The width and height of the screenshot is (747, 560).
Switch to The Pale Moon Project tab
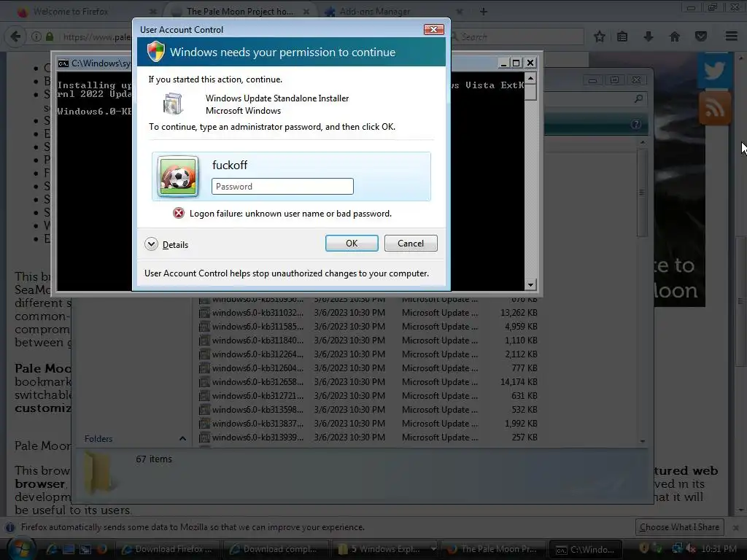241,12
